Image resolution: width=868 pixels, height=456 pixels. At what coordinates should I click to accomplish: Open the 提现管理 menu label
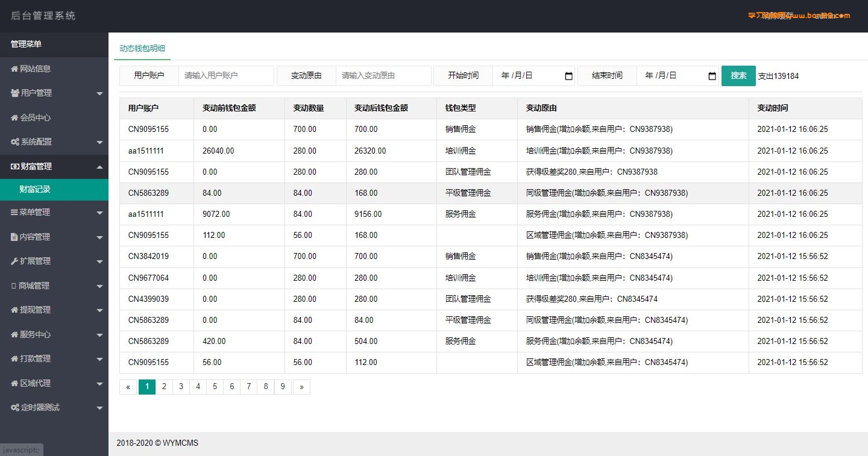tap(35, 310)
